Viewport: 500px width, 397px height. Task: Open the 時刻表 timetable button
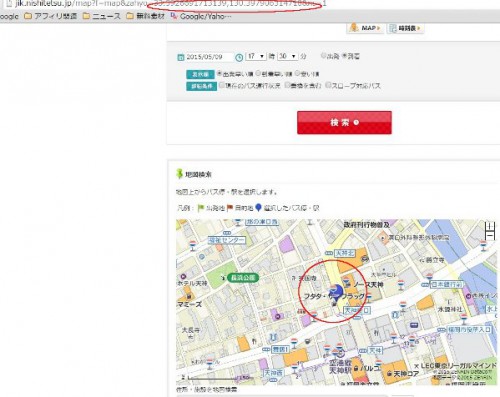coord(406,28)
